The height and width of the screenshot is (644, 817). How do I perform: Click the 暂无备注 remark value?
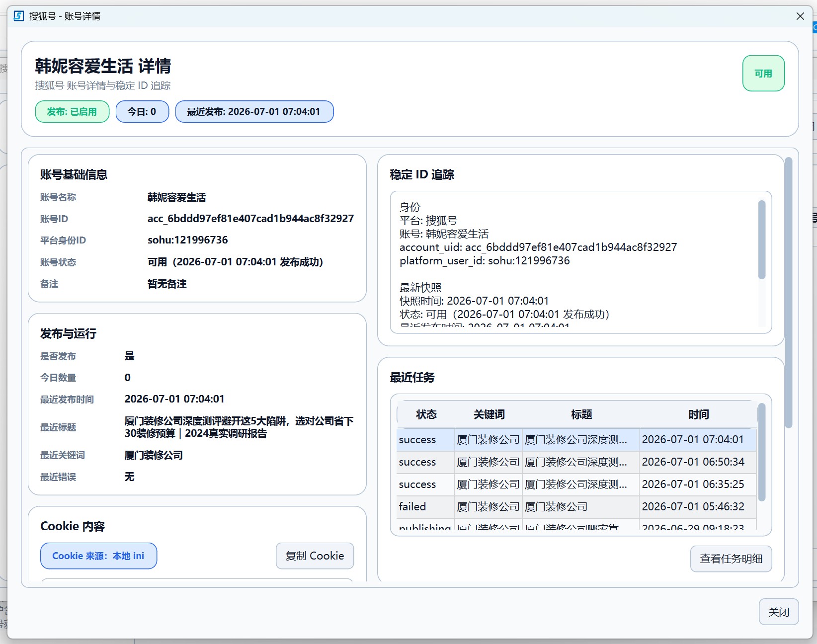pyautogui.click(x=167, y=284)
